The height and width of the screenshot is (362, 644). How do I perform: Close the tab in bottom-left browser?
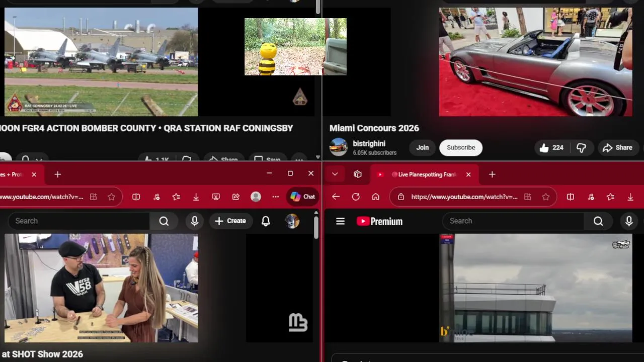click(x=34, y=174)
